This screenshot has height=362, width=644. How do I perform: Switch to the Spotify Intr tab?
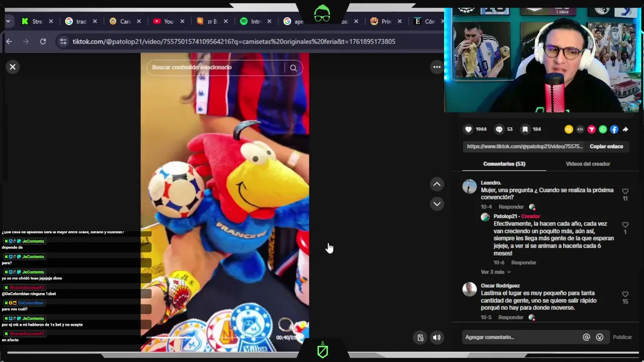click(x=251, y=22)
